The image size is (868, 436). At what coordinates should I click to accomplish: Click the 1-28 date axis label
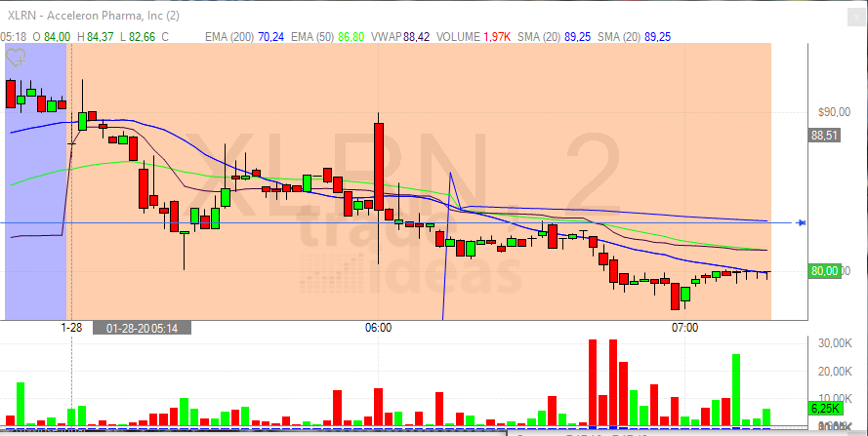[x=71, y=328]
